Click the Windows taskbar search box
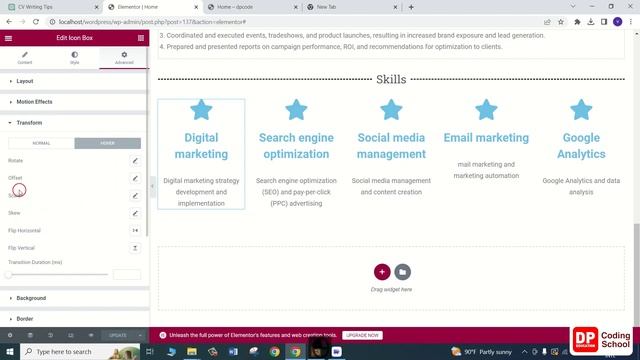640x360 pixels. click(80, 351)
